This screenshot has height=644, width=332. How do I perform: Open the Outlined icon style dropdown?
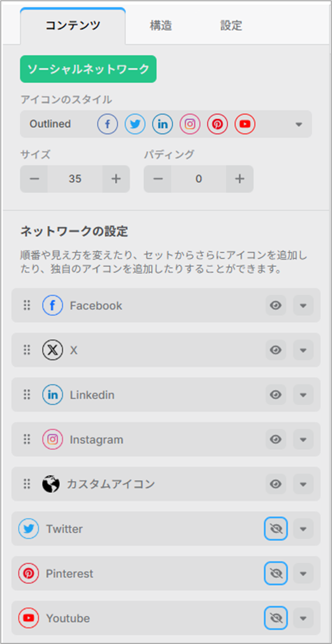tap(166, 124)
